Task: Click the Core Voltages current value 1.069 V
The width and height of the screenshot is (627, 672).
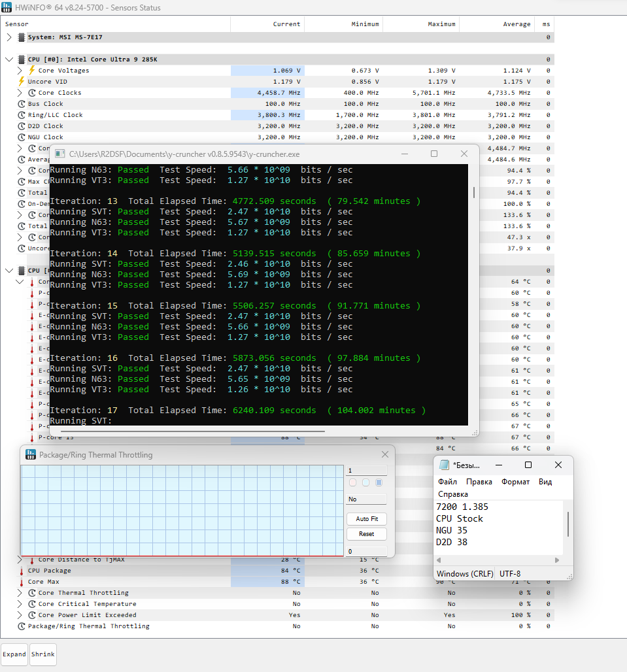Action: [287, 71]
